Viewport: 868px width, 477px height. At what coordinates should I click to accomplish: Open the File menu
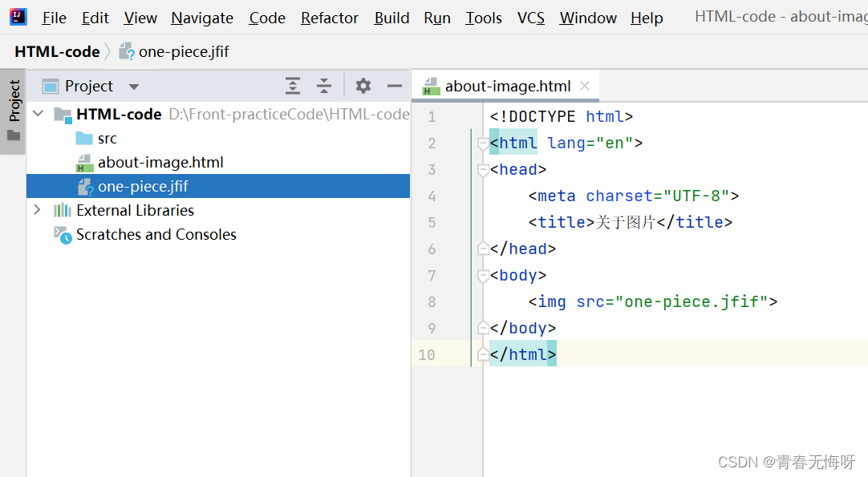coord(55,18)
